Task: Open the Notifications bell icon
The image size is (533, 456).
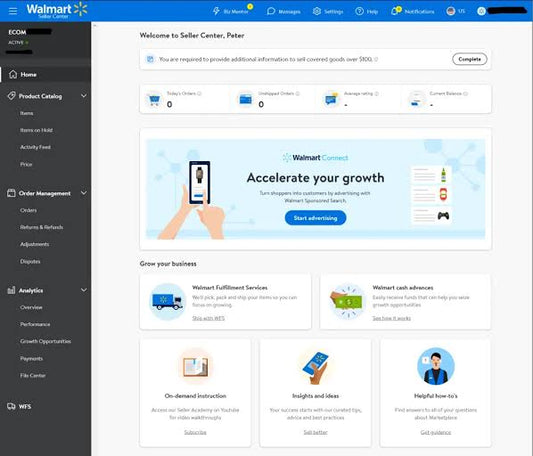Action: (x=395, y=11)
